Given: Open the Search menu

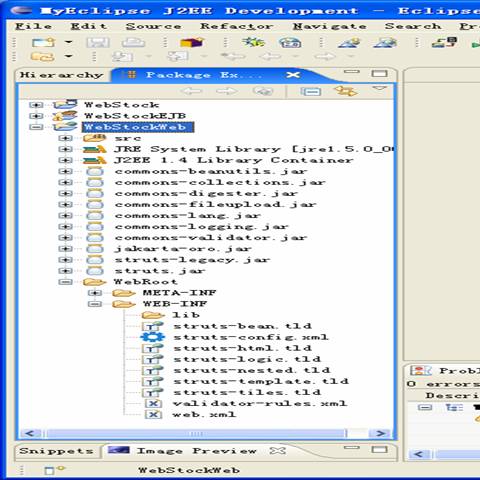Looking at the screenshot, I should pyautogui.click(x=413, y=26).
